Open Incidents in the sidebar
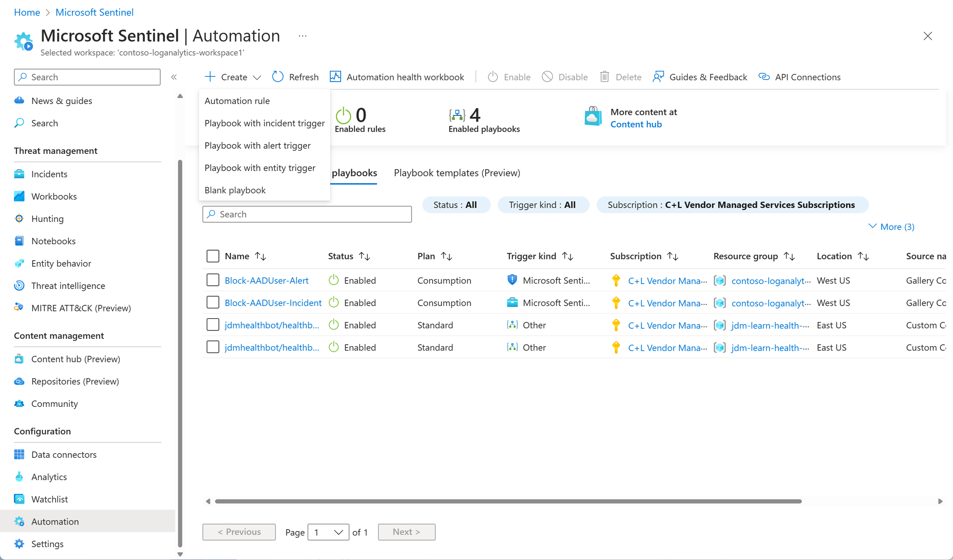Viewport: 953px width, 560px height. (x=49, y=174)
